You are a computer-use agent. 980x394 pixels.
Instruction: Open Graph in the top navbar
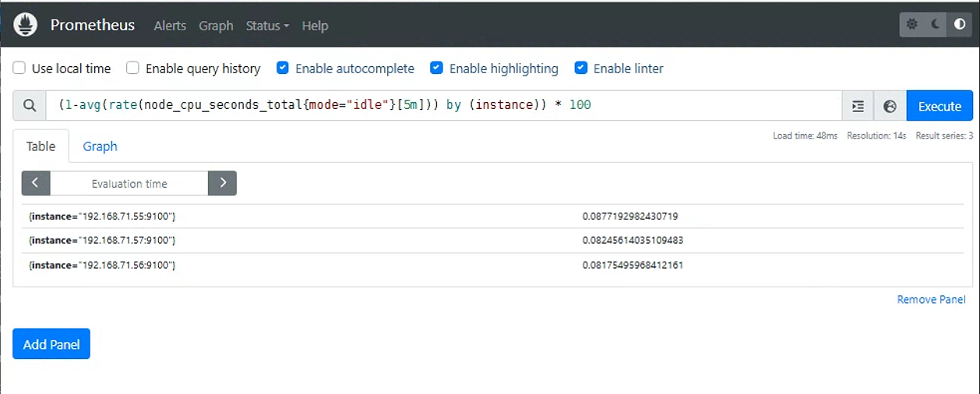coord(216,26)
